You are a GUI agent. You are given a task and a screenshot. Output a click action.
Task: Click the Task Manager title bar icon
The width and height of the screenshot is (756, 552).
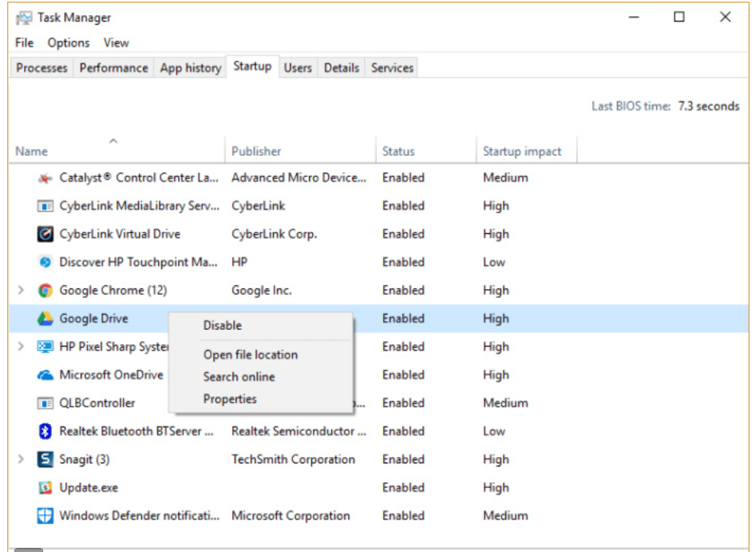[24, 18]
